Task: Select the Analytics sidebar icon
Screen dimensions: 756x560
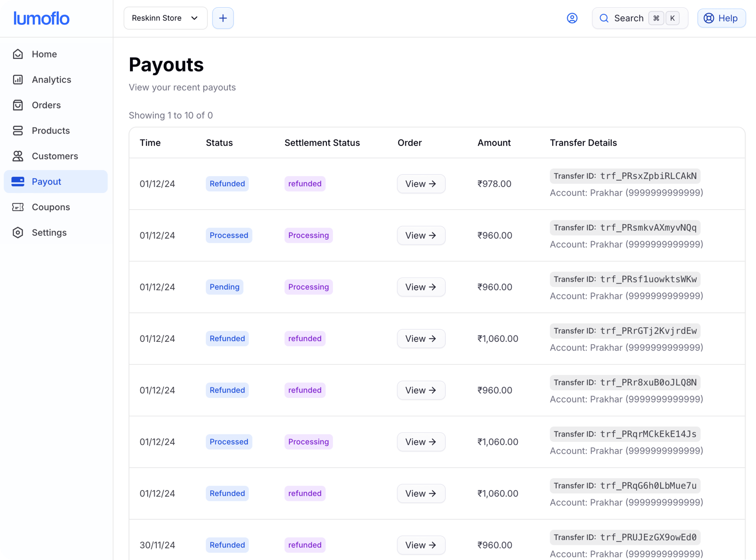Action: (18, 80)
